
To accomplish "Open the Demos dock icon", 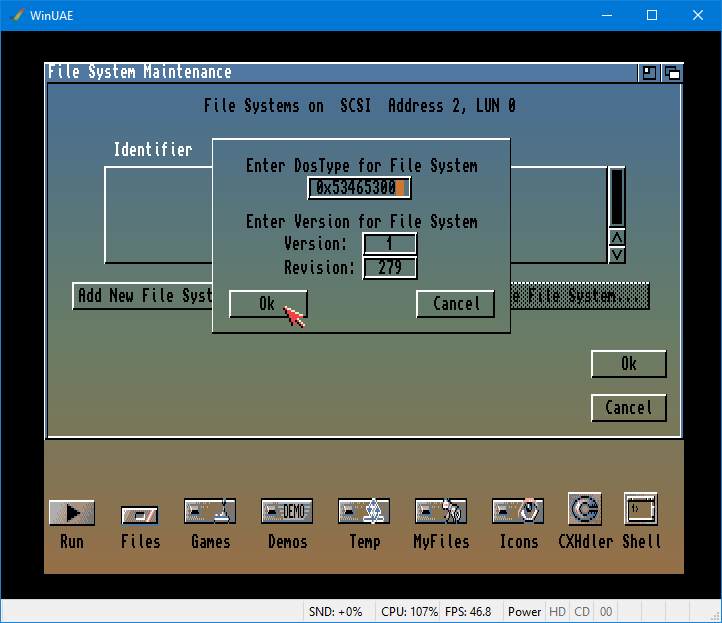I will pyautogui.click(x=287, y=512).
